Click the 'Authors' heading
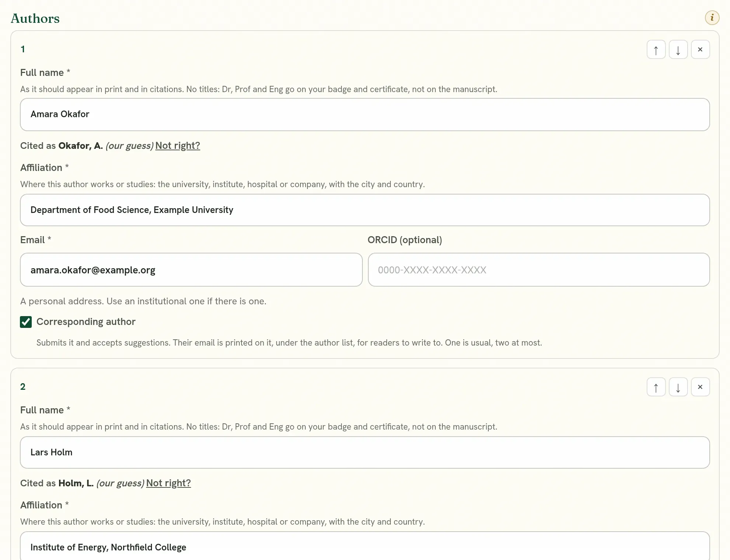 pos(35,18)
